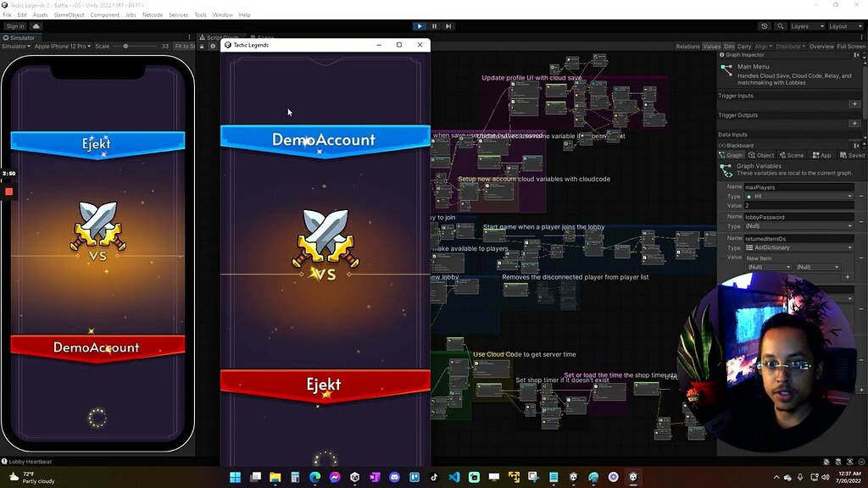This screenshot has height=488, width=868.
Task: Toggle the Values display in the graph toolbar
Action: pyautogui.click(x=711, y=47)
